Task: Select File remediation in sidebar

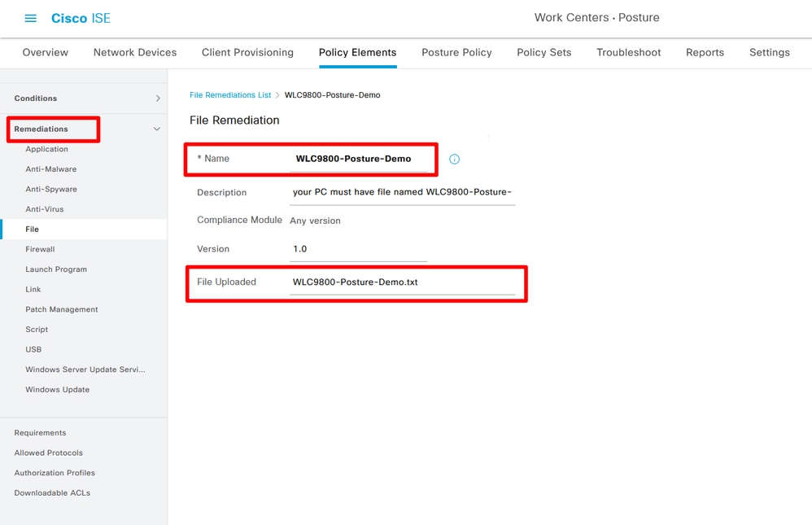Action: [32, 229]
